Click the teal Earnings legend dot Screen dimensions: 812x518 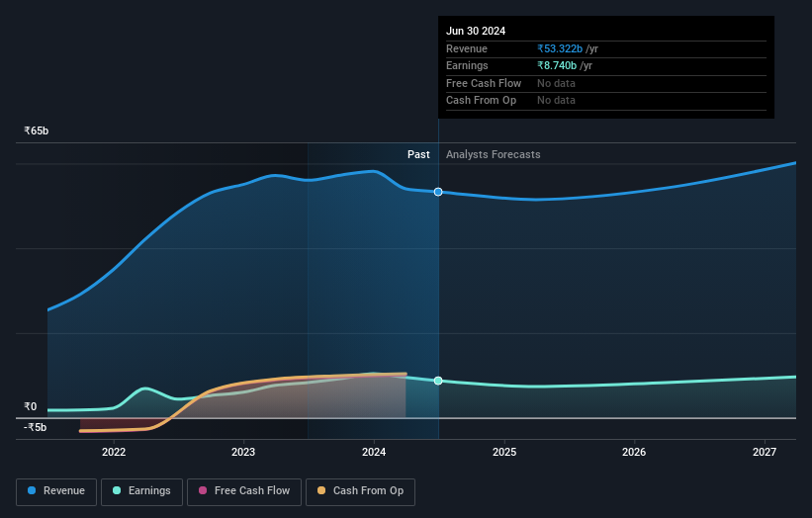(117, 490)
